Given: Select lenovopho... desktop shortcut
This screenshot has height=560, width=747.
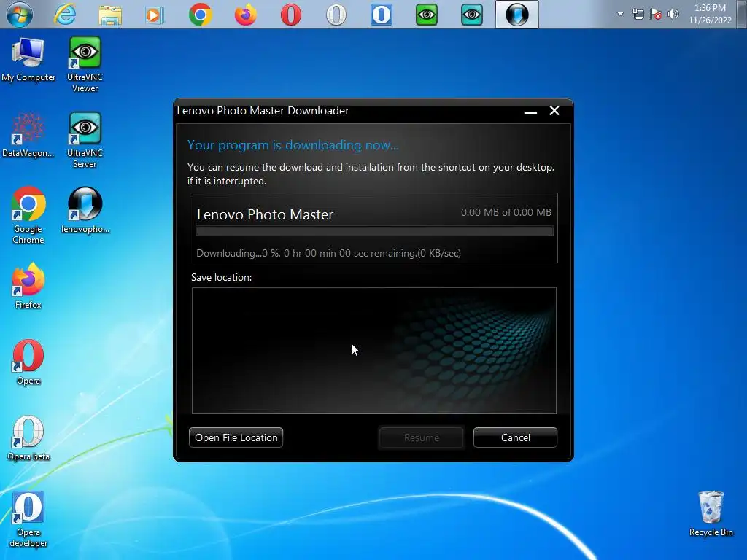Looking at the screenshot, I should 85,210.
